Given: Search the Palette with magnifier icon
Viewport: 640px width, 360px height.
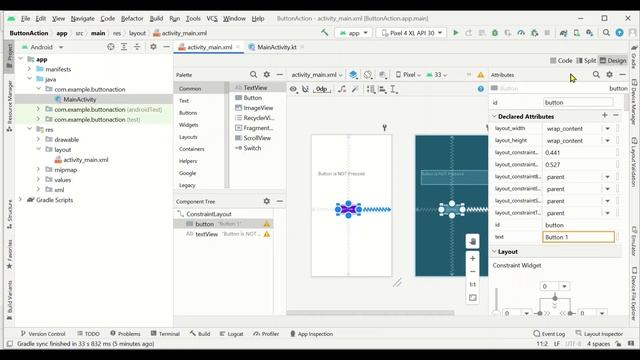Looking at the screenshot, I should [253, 75].
